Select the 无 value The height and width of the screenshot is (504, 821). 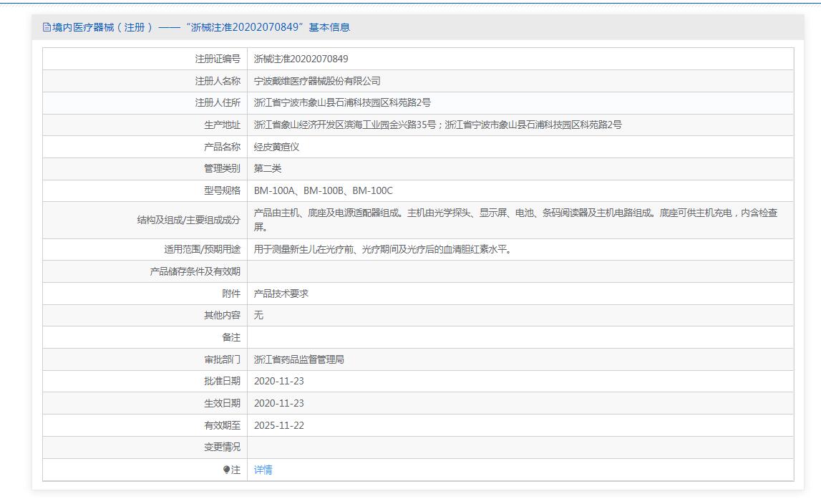pyautogui.click(x=258, y=315)
